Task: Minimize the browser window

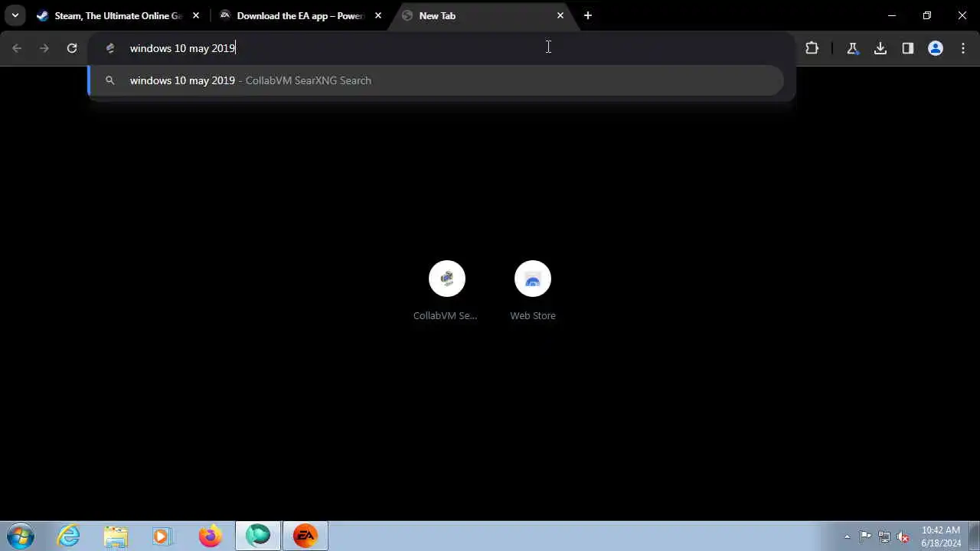Action: (x=892, y=15)
